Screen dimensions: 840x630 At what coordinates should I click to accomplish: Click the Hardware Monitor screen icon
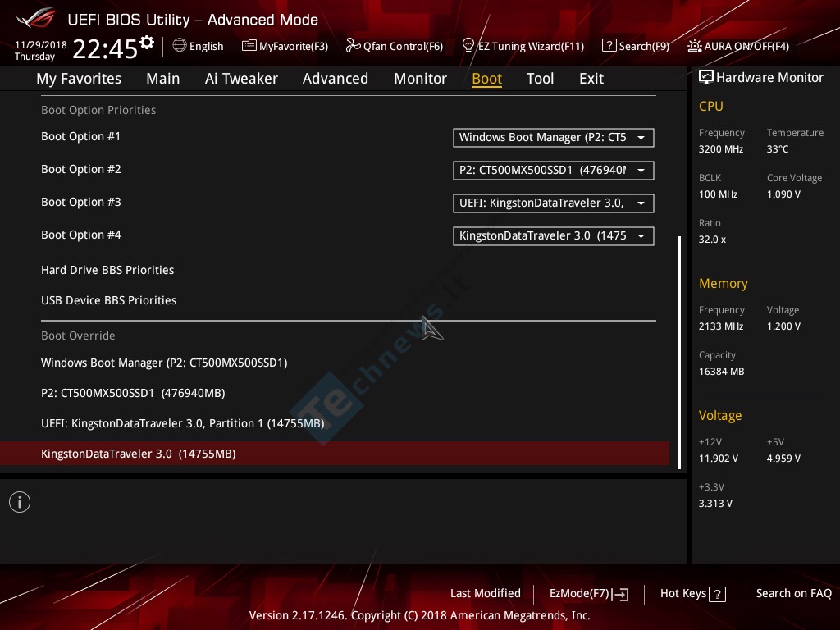[x=706, y=78]
